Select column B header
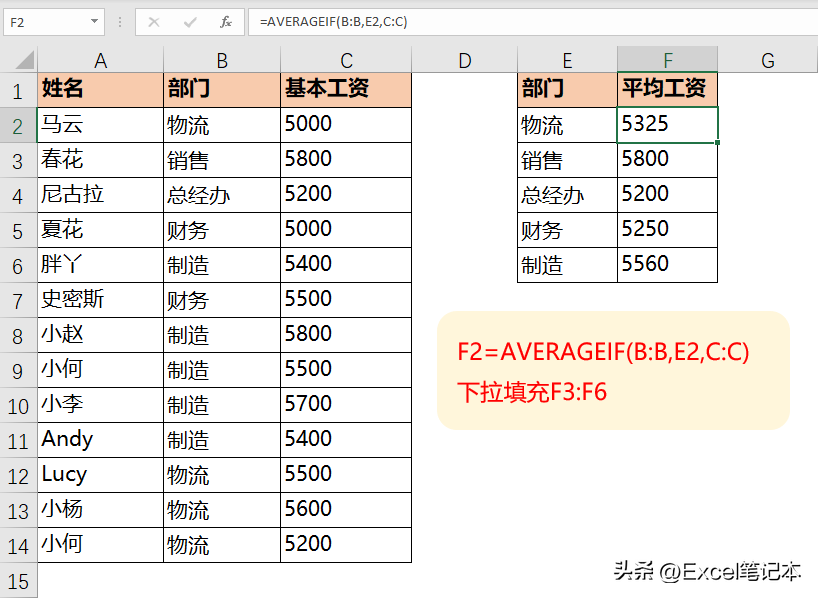The width and height of the screenshot is (818, 598). pos(222,59)
